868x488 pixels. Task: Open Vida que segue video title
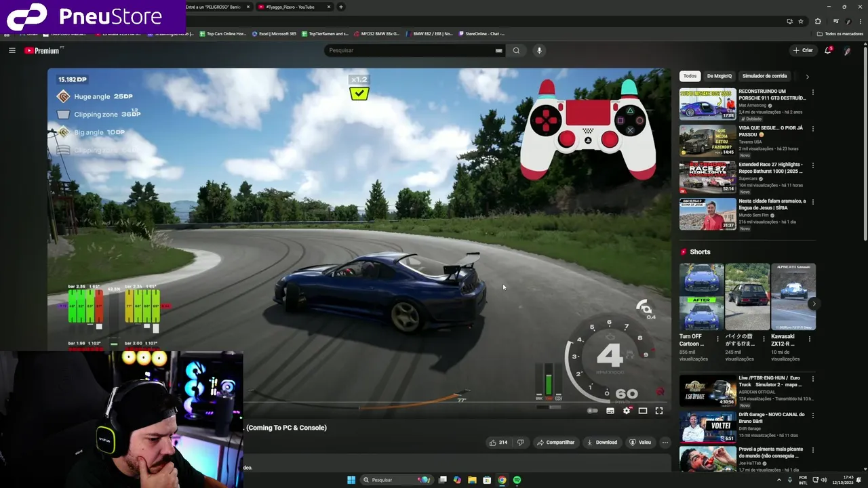click(x=770, y=131)
